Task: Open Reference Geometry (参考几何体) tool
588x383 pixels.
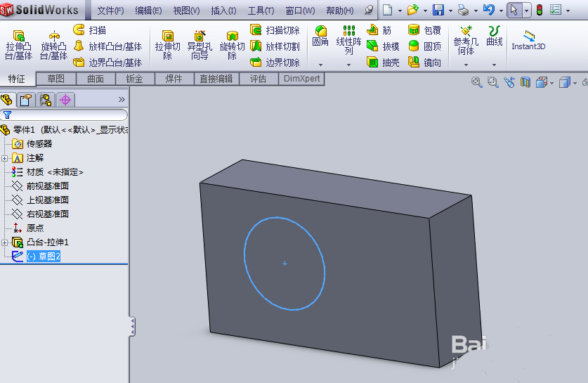Action: click(466, 41)
